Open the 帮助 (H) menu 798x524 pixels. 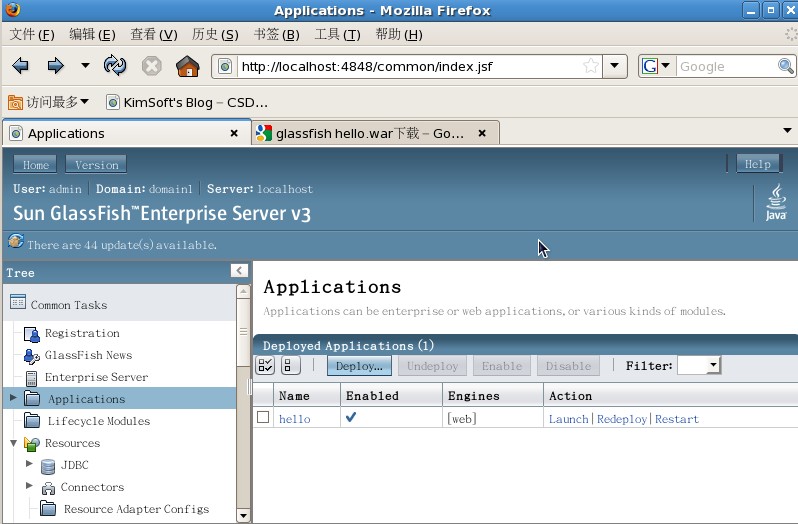coord(398,35)
